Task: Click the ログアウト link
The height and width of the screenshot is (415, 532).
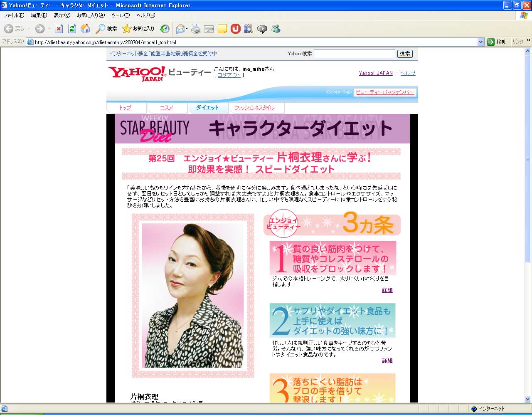Action: [x=229, y=75]
